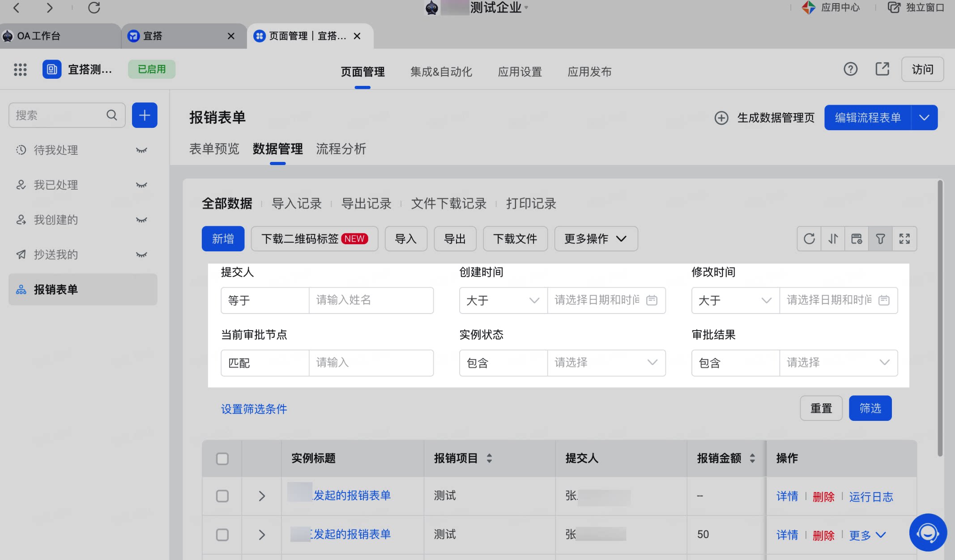Click the customer service chat bubble
The width and height of the screenshot is (955, 560).
pos(928,532)
